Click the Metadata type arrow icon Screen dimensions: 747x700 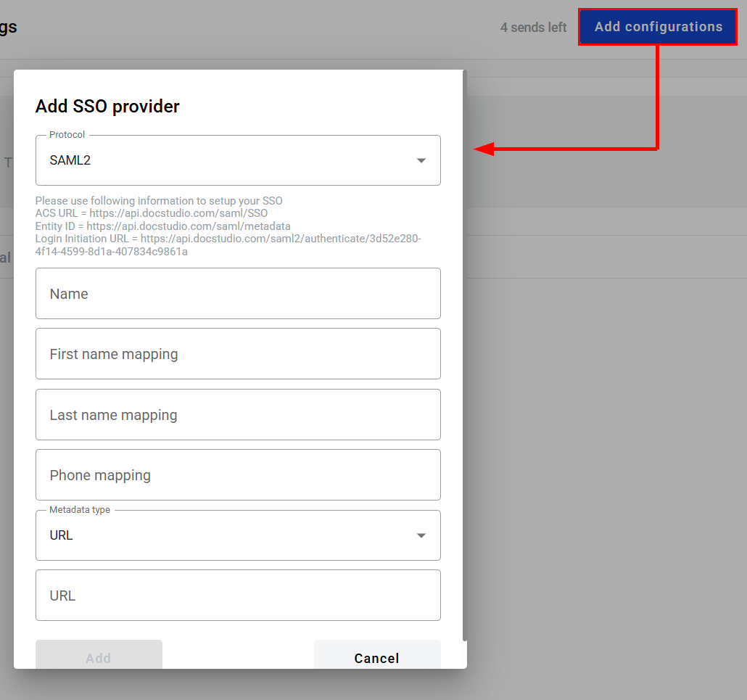click(x=421, y=536)
